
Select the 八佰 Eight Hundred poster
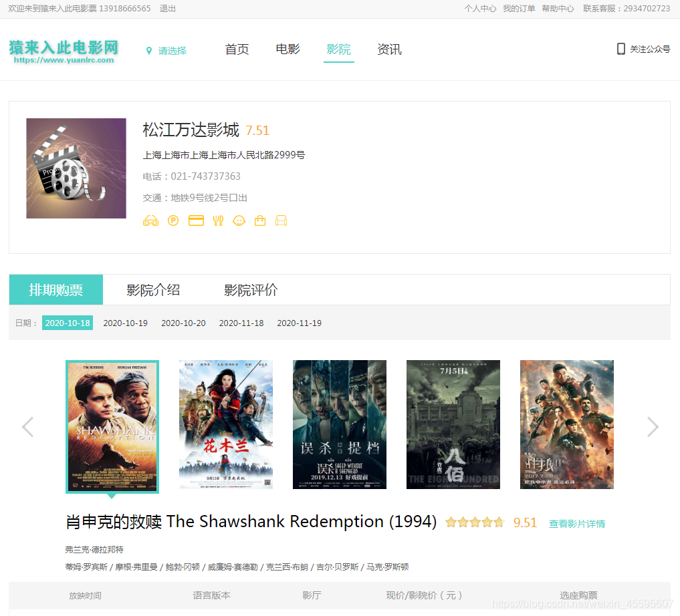pos(453,424)
